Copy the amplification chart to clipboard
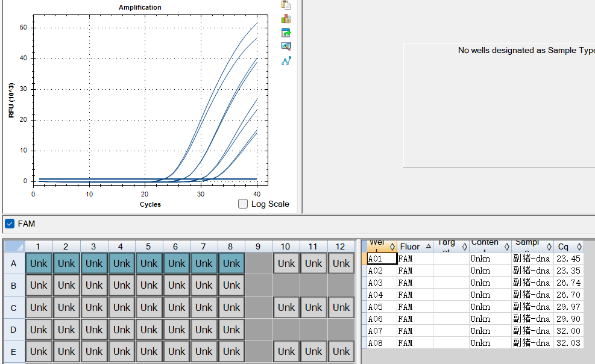 pyautogui.click(x=286, y=5)
